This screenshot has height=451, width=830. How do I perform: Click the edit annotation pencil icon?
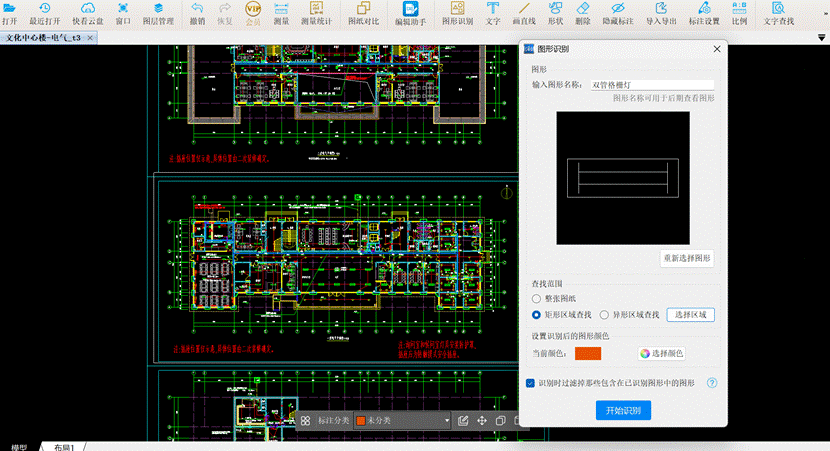click(x=463, y=420)
